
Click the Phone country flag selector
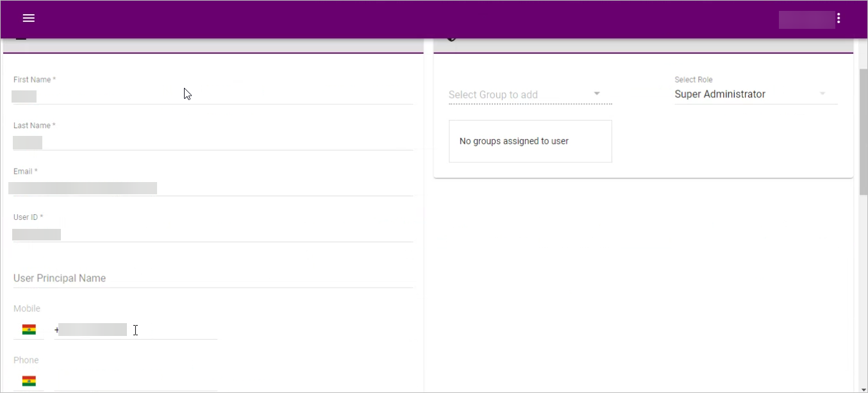click(29, 381)
